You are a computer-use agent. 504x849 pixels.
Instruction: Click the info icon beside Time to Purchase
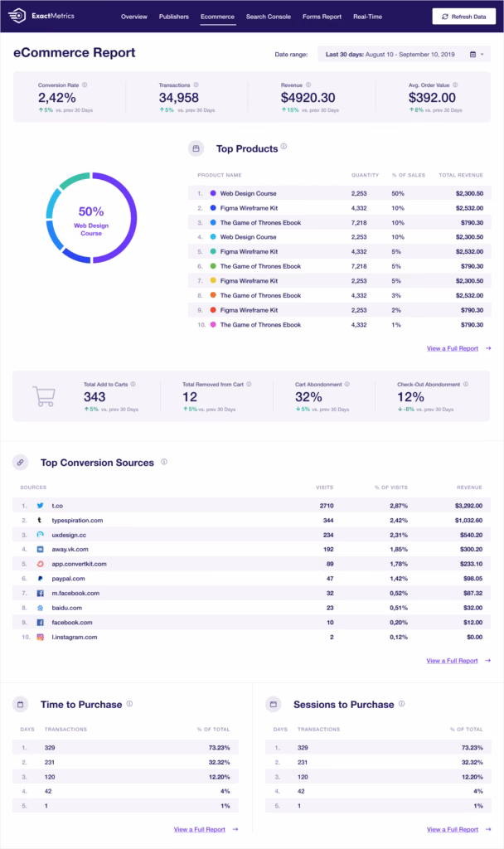point(129,703)
